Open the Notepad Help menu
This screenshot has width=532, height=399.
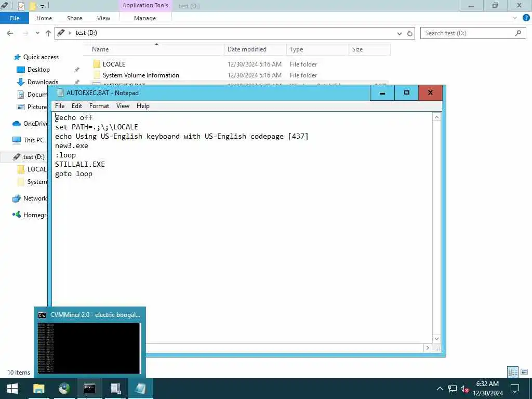tap(143, 106)
